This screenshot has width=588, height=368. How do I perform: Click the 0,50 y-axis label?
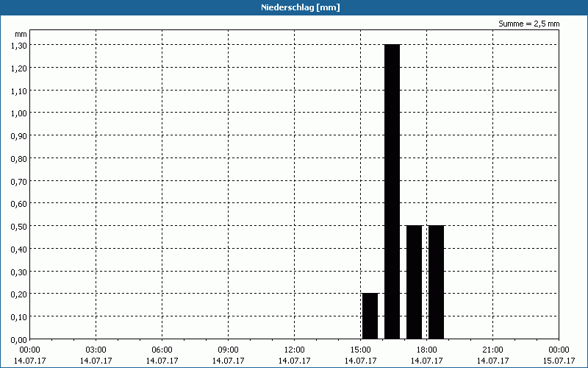click(x=19, y=227)
